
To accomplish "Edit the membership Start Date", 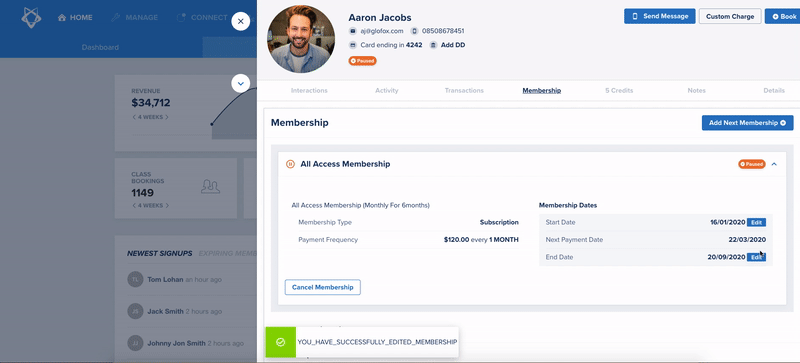I will point(756,223).
